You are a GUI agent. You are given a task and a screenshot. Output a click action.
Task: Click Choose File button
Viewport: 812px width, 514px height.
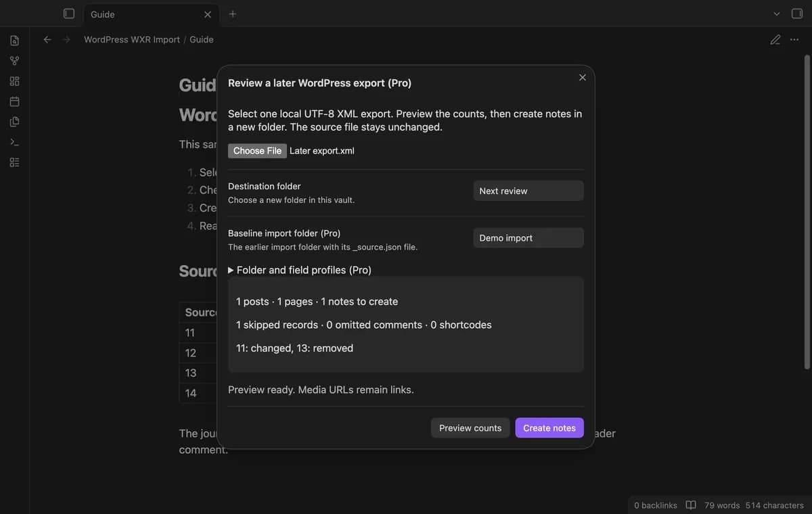257,151
